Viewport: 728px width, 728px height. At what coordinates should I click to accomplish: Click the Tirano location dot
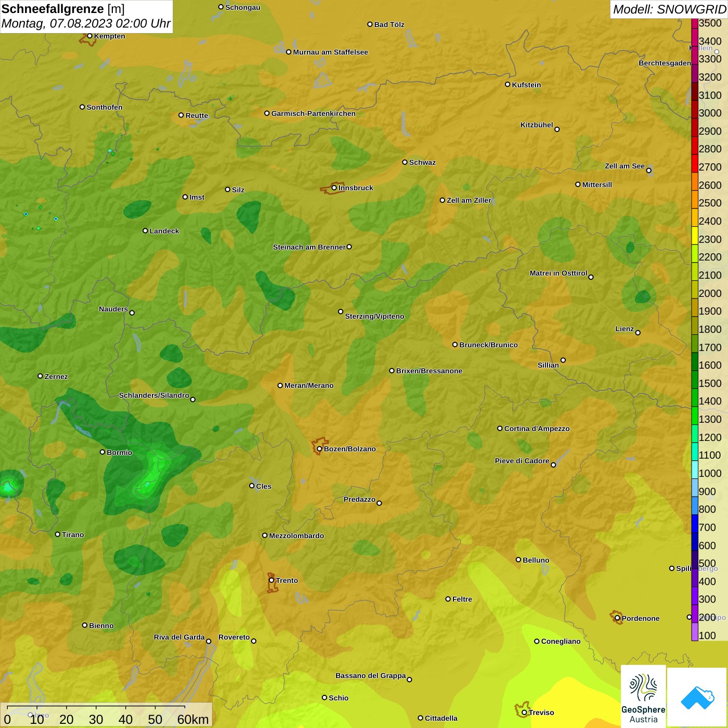pyautogui.click(x=58, y=534)
